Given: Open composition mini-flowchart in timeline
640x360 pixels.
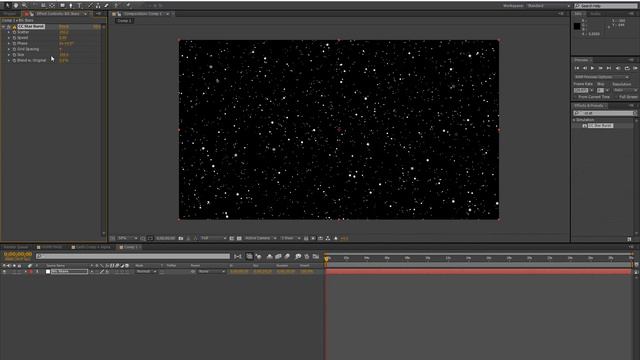Looking at the screenshot, I should [238, 256].
